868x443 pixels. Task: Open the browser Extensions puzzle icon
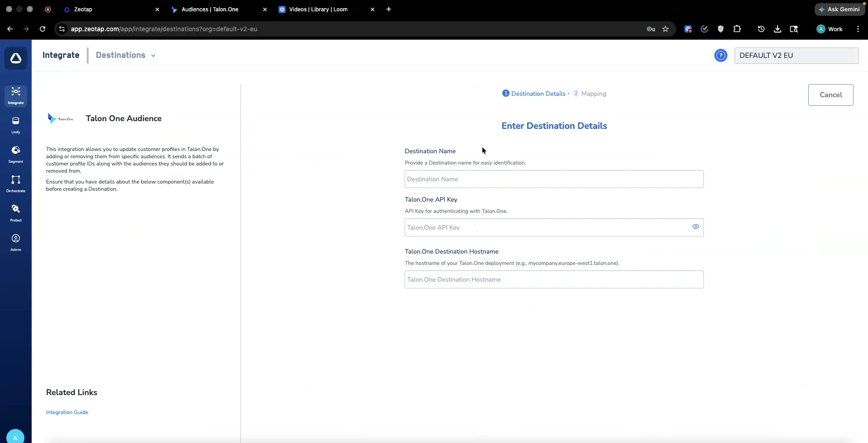(737, 29)
